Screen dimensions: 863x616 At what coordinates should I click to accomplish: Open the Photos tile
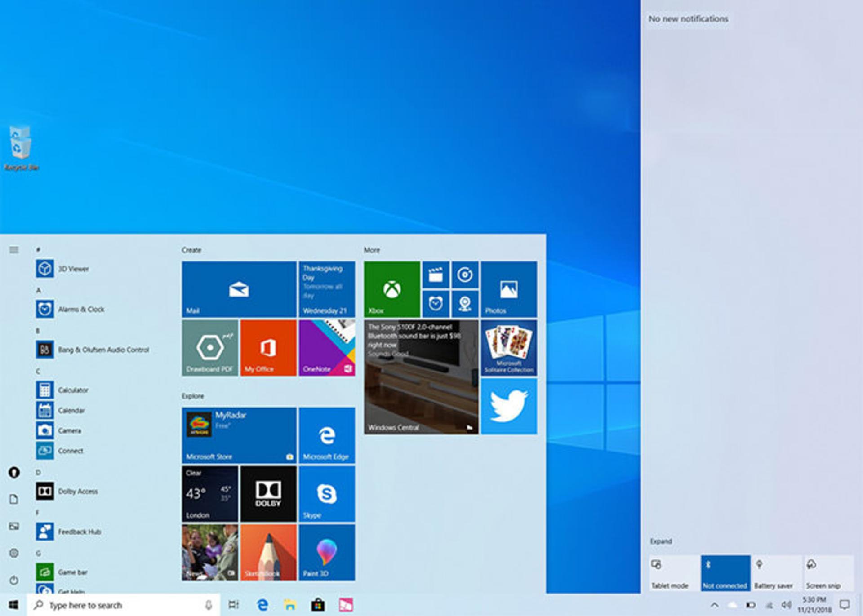tap(509, 289)
